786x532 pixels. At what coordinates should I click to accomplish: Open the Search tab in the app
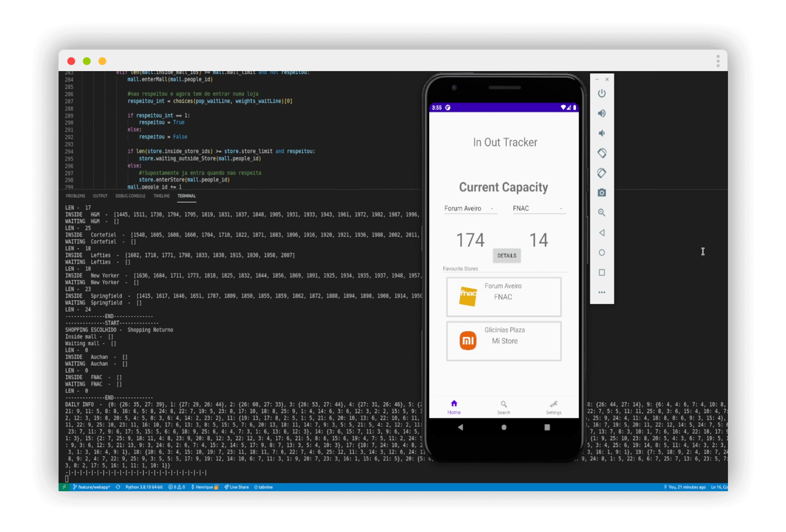click(x=503, y=407)
